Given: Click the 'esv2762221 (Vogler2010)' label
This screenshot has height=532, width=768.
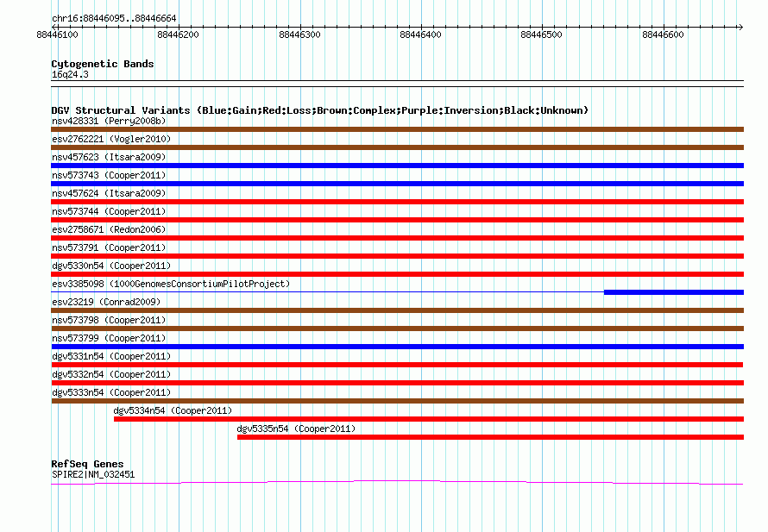Looking at the screenshot, I should click(x=111, y=139).
